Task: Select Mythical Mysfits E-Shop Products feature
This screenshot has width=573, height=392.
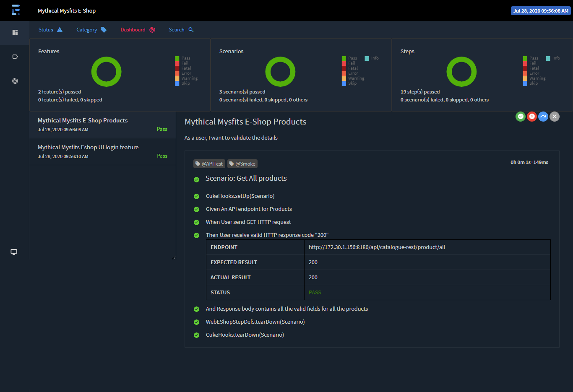Action: [102, 125]
